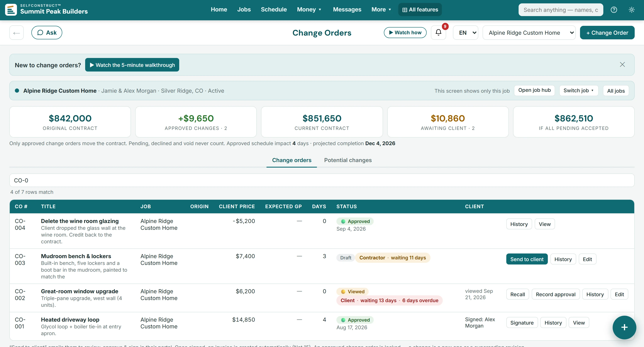
Task: Click the All jobs button
Action: [x=616, y=91]
